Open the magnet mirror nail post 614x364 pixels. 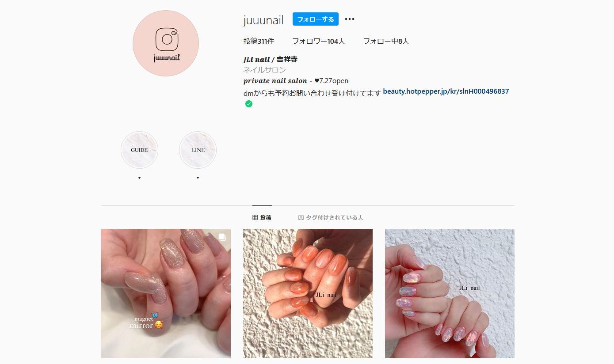click(x=166, y=293)
